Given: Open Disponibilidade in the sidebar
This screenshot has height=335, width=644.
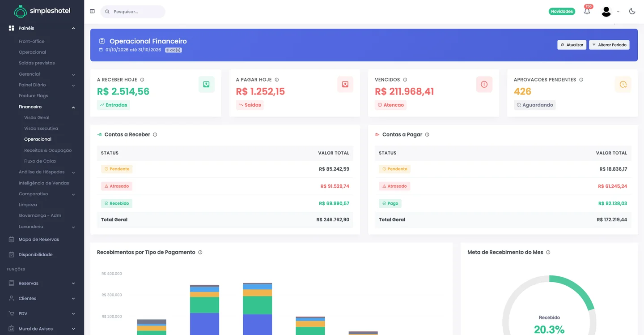Looking at the screenshot, I should (x=35, y=254).
